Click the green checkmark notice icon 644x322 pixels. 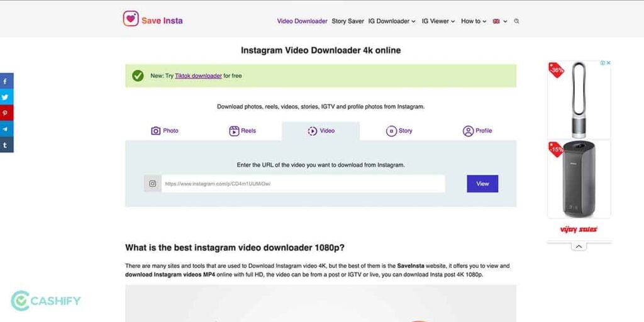[138, 75]
